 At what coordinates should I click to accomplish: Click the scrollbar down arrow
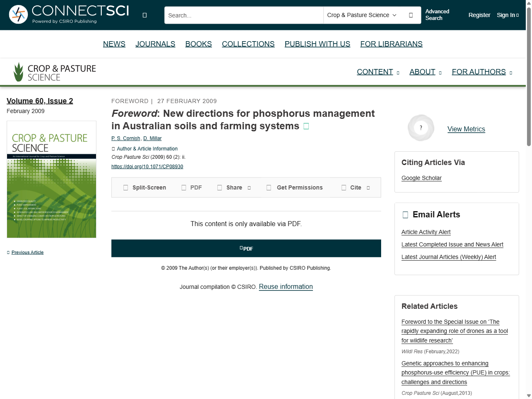pos(529,396)
